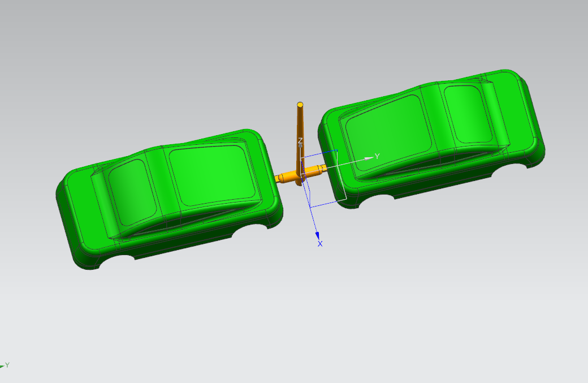The width and height of the screenshot is (588, 383).
Task: Select the blue rectangular frame at origin
Action: (x=323, y=179)
